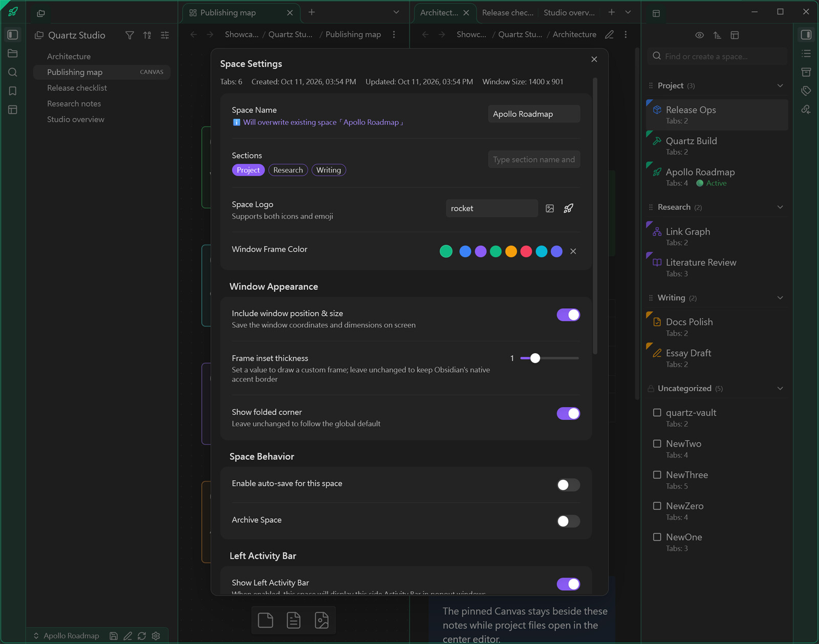Open the archive box icon in right ribbon
Screen dimensions: 819x644
(x=806, y=72)
